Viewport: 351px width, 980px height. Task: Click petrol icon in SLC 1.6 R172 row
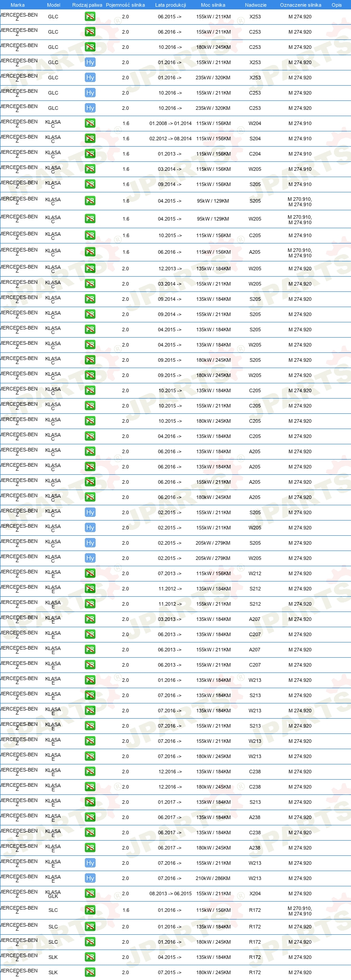pyautogui.click(x=90, y=911)
